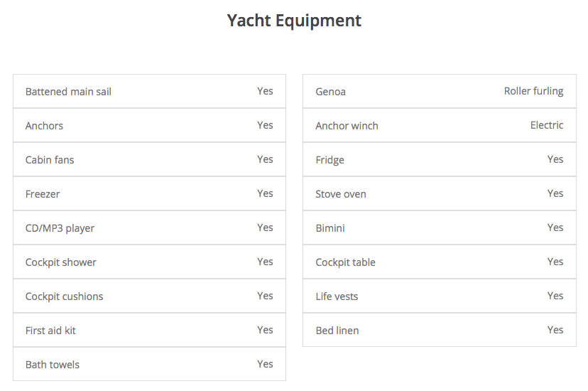The width and height of the screenshot is (588, 391).
Task: Click the First aid kit label
Action: 50,331
